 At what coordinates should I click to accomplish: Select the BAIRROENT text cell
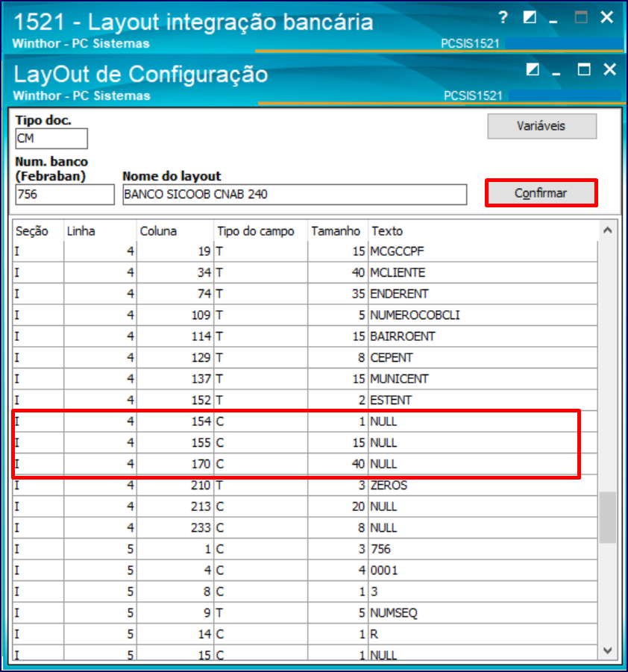[483, 336]
